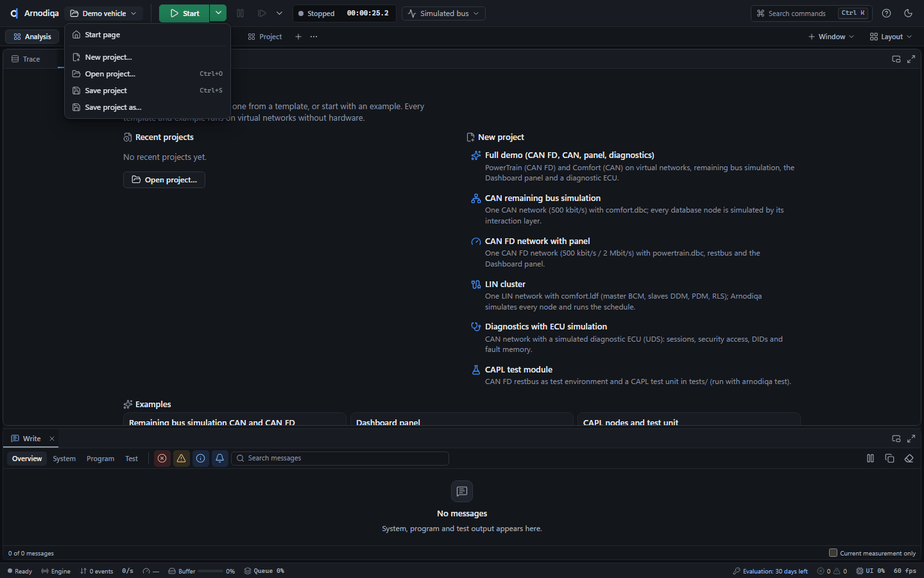Toggle the info messages filter
924x578 pixels.
pos(201,459)
